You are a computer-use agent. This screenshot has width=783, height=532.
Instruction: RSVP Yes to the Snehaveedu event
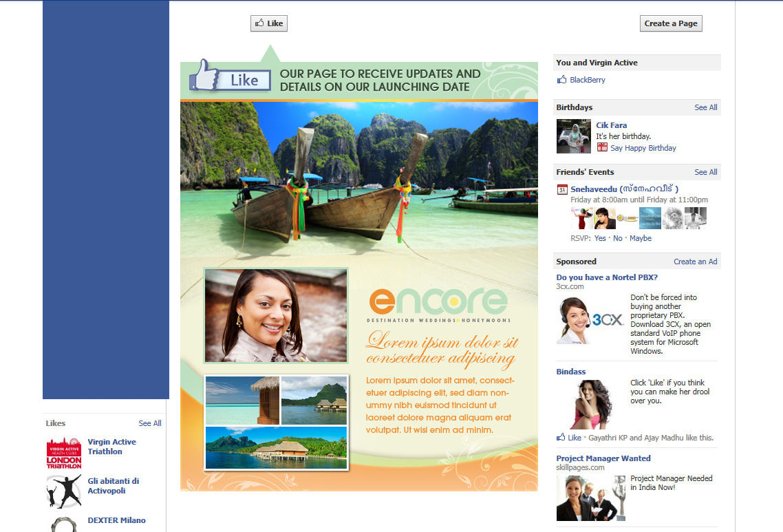[600, 238]
